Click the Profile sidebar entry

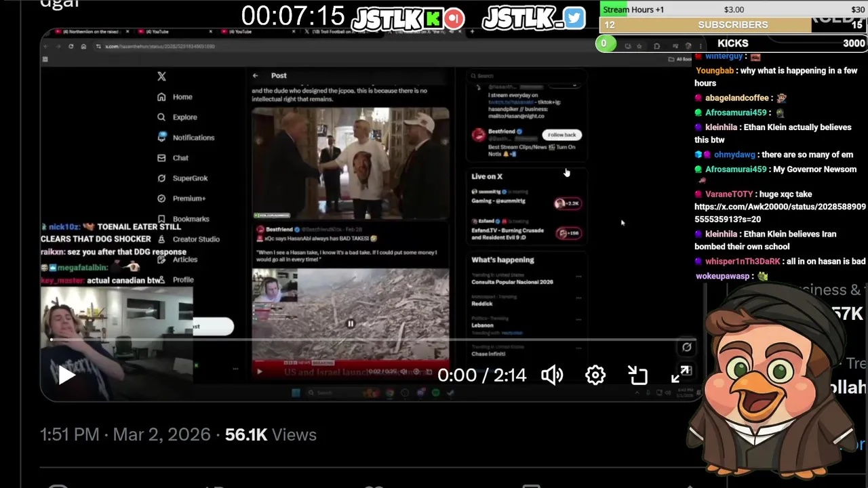(x=176, y=280)
